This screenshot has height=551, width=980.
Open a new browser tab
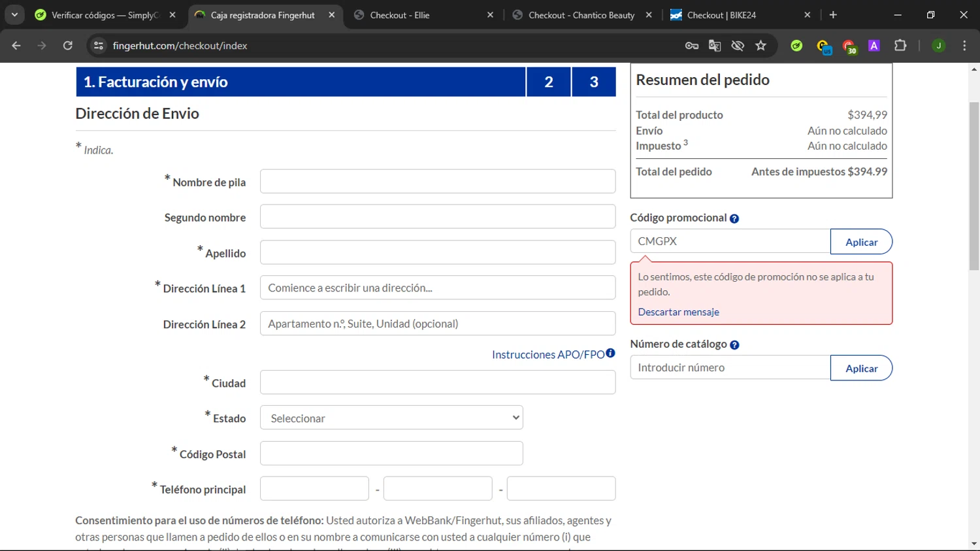(833, 15)
